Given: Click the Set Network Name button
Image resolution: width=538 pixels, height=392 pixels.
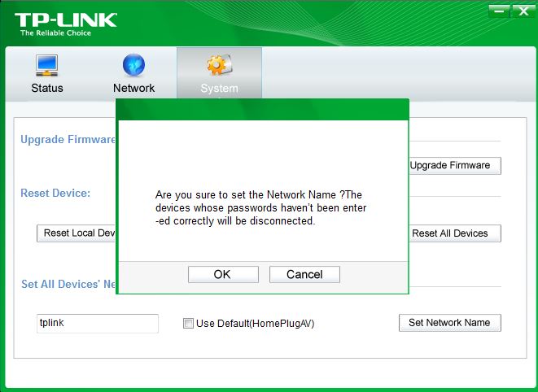Looking at the screenshot, I should click(x=450, y=323).
